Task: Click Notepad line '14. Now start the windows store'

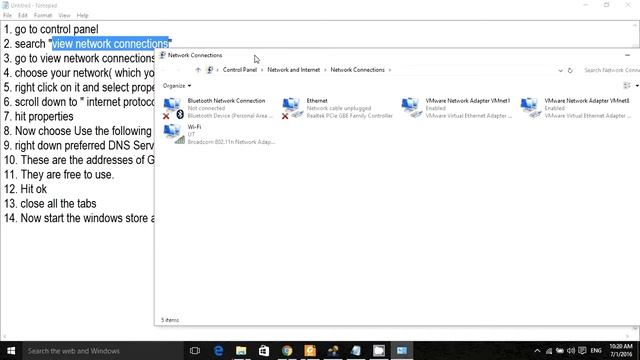Action: (79, 218)
